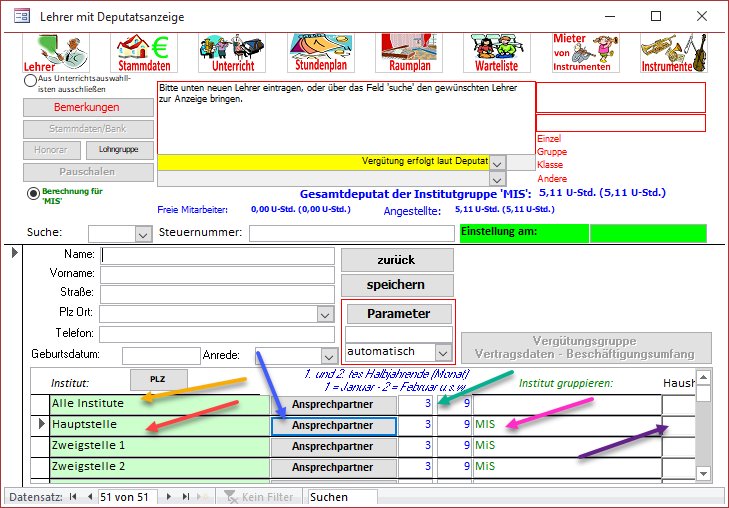Open the Warteliste icon

coord(497,52)
